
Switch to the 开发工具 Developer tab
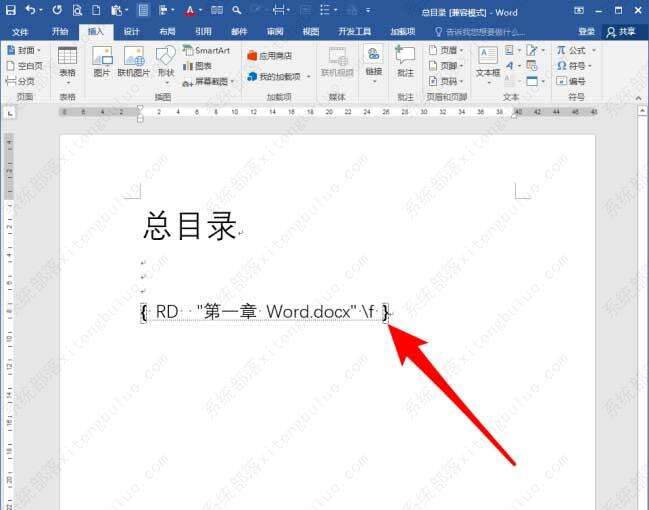[x=355, y=31]
